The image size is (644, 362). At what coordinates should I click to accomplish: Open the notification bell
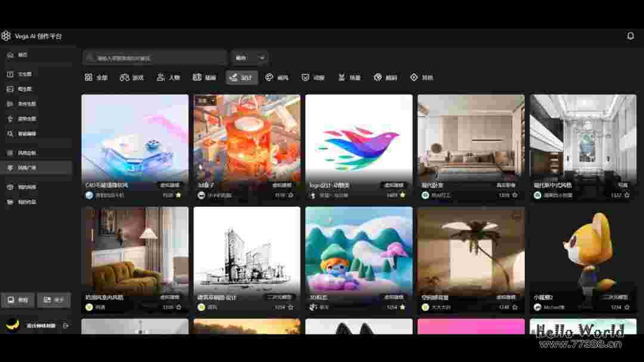point(630,36)
